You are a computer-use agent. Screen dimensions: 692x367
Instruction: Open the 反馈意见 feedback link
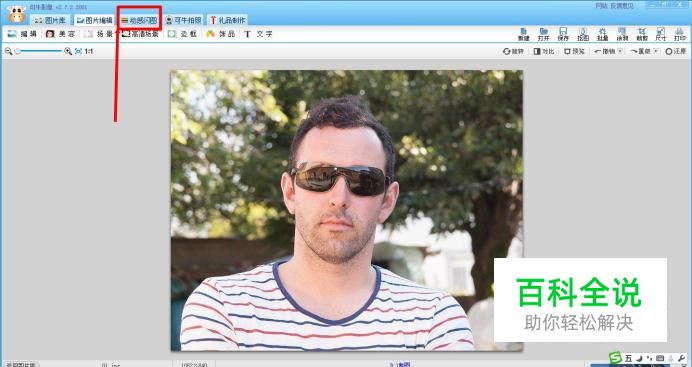622,6
